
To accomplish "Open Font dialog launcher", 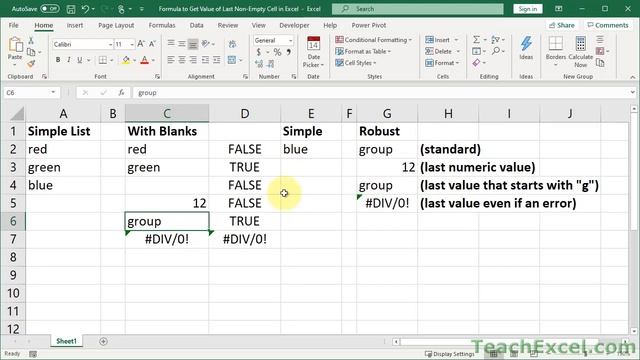I will tap(158, 76).
